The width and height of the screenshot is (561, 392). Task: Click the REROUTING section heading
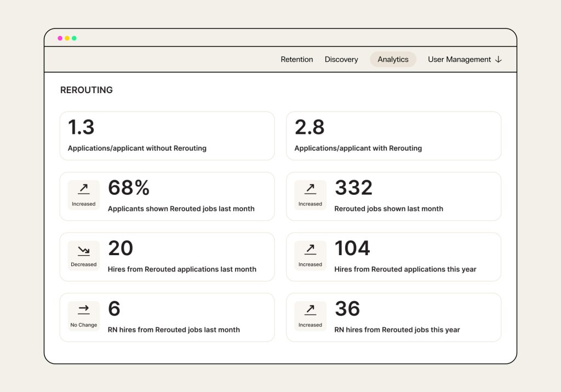[87, 90]
